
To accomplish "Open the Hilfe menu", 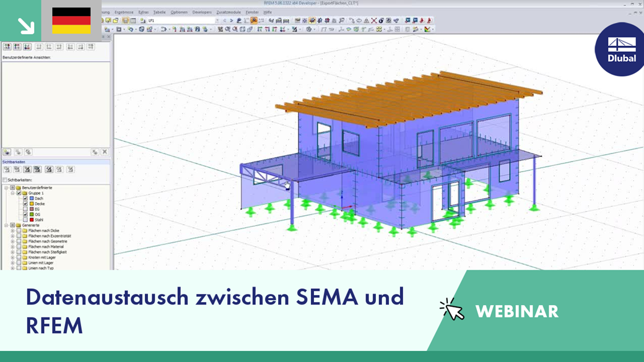I will tap(268, 12).
